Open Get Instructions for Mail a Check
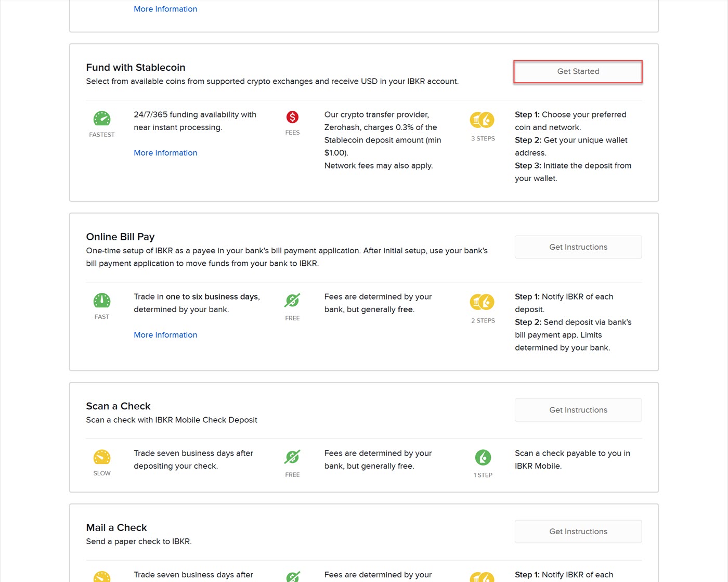Screen dimensions: 728x582 click(578, 532)
